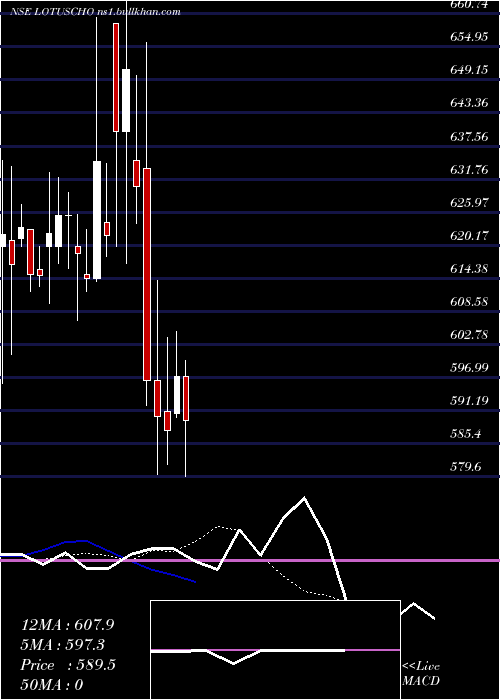500x700 pixels.
Task: Click the 620.17 price axis label
Action: coord(469,235)
